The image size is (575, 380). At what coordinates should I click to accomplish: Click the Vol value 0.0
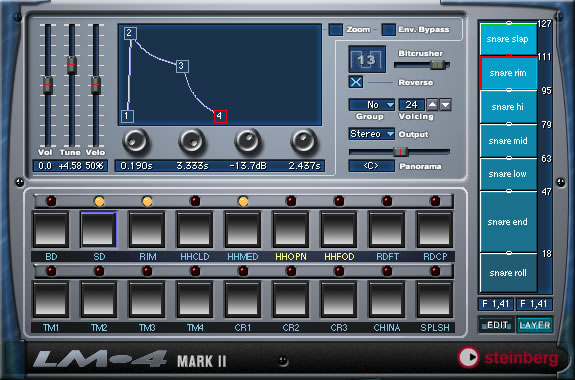coord(45,166)
